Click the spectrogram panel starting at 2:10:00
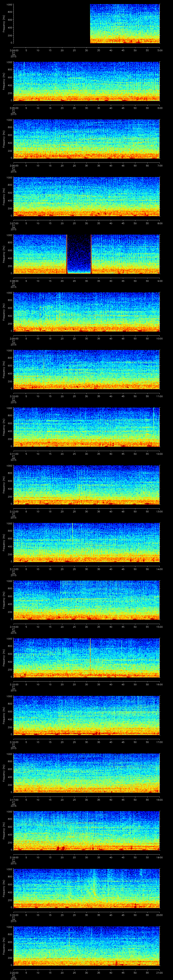This screenshot has width=173, height=980. [87, 369]
